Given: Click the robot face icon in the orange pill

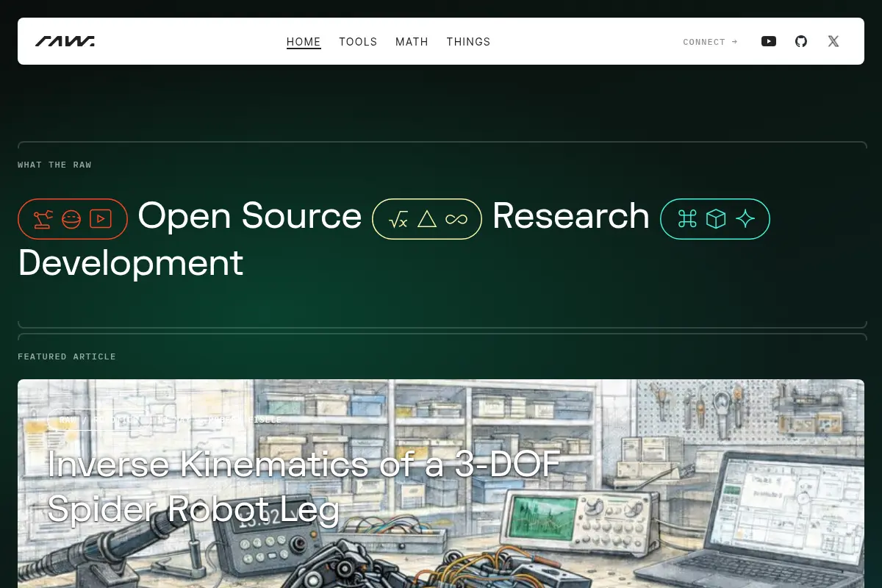Looking at the screenshot, I should [x=71, y=219].
